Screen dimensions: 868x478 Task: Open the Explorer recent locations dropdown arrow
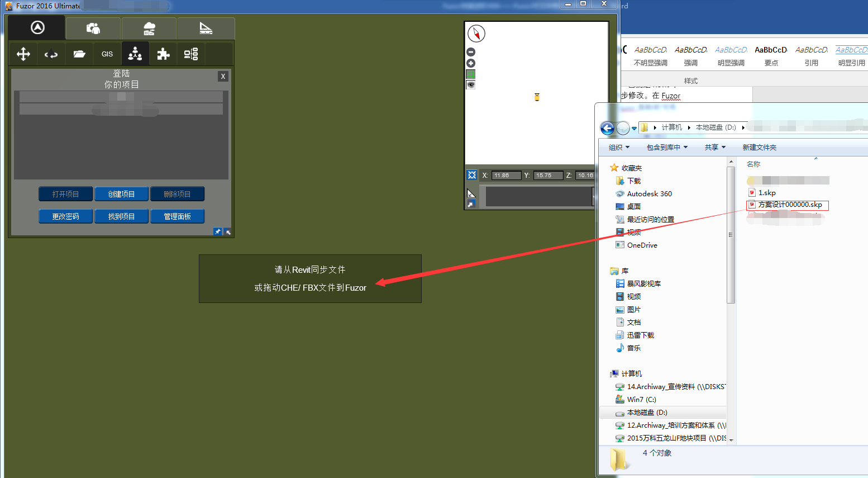click(634, 129)
